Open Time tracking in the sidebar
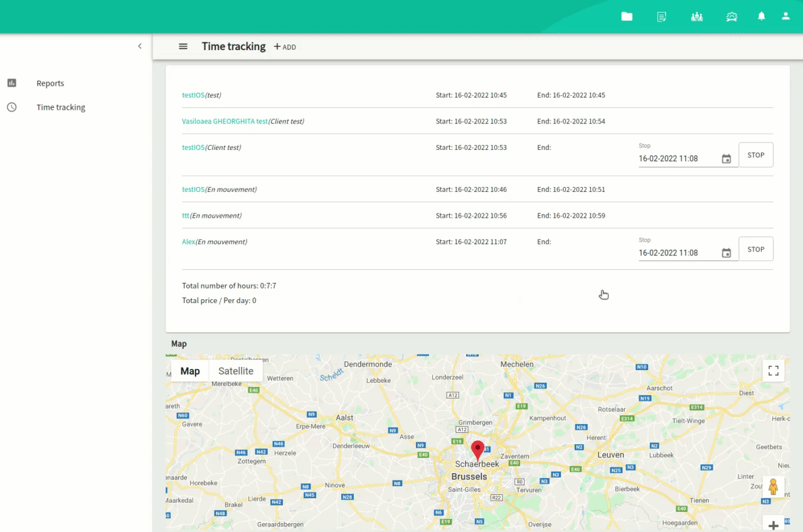Viewport: 803px width, 532px height. [61, 107]
